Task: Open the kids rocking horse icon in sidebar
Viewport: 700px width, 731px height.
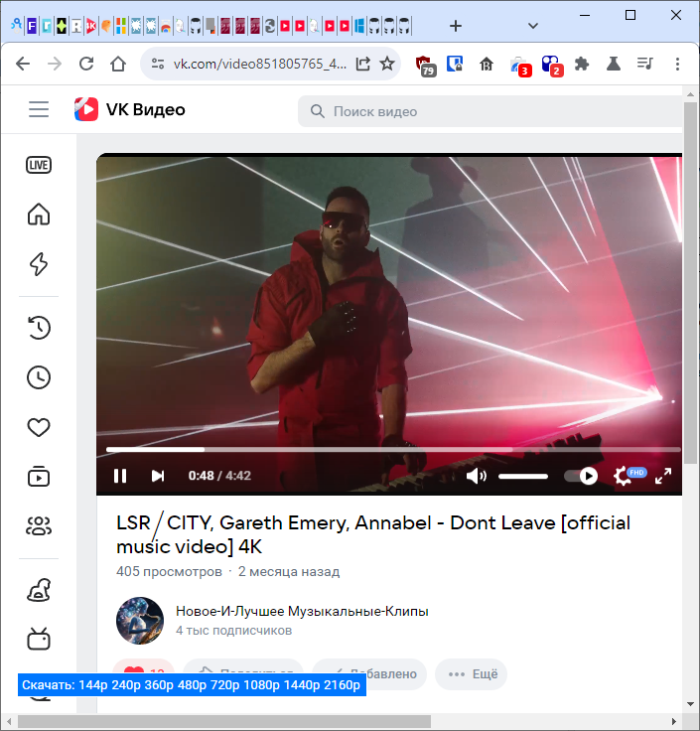Action: click(39, 590)
